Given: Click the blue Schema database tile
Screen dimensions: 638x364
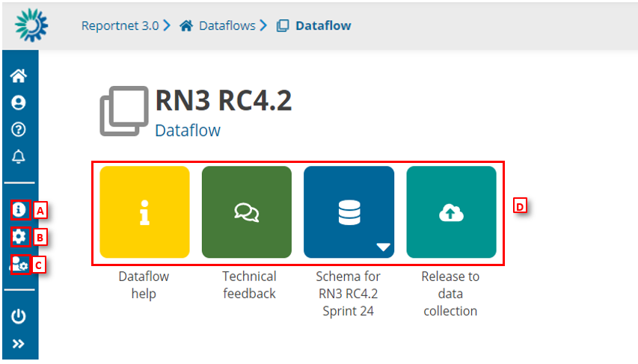Looking at the screenshot, I should pos(349,212).
